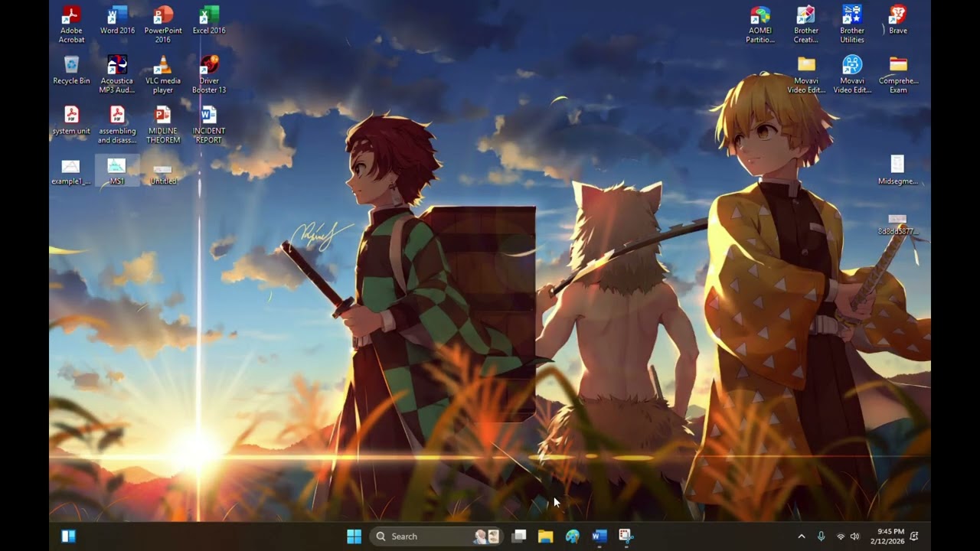Screen dimensions: 980x551
Task: Expand the hidden system tray icons
Action: pyautogui.click(x=802, y=536)
